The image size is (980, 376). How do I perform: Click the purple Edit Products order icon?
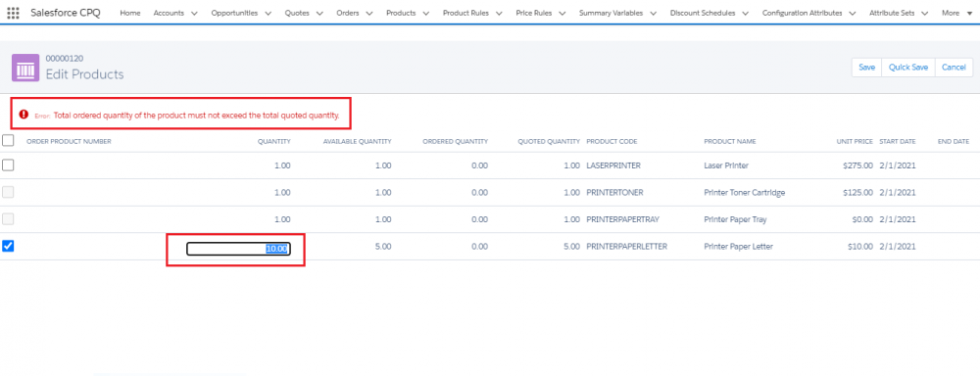tap(25, 68)
